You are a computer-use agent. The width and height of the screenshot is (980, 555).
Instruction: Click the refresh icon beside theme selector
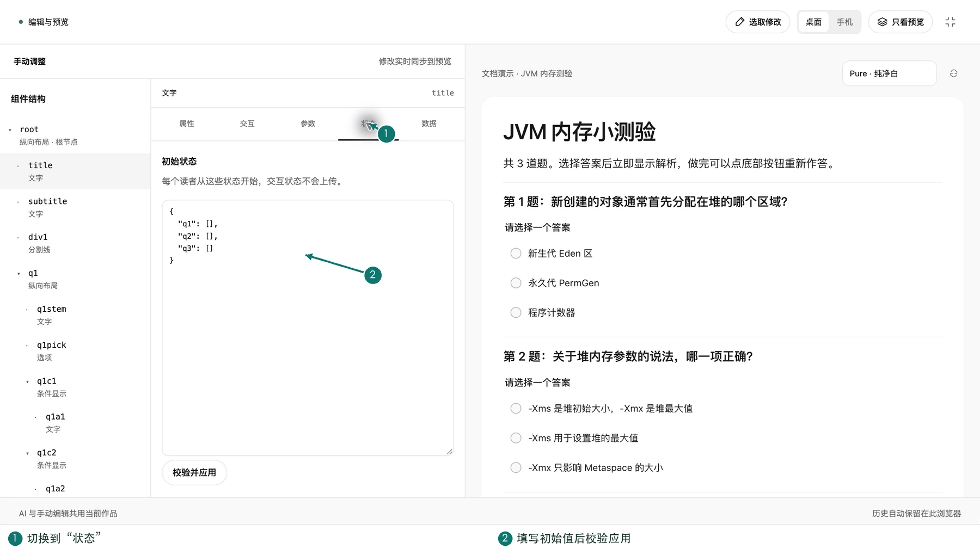click(954, 73)
